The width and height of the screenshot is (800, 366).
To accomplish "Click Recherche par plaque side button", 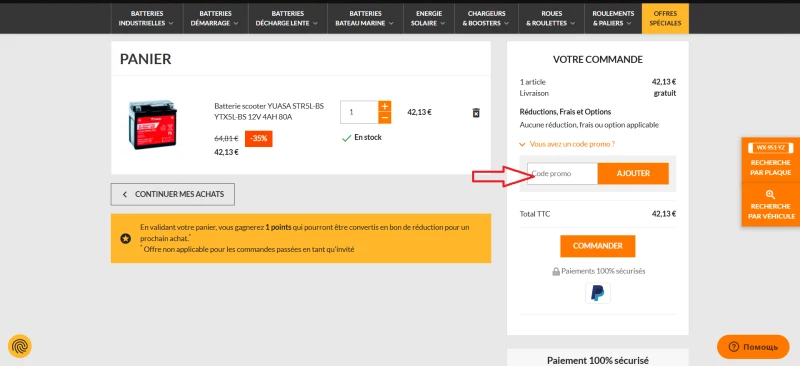I will pos(770,160).
